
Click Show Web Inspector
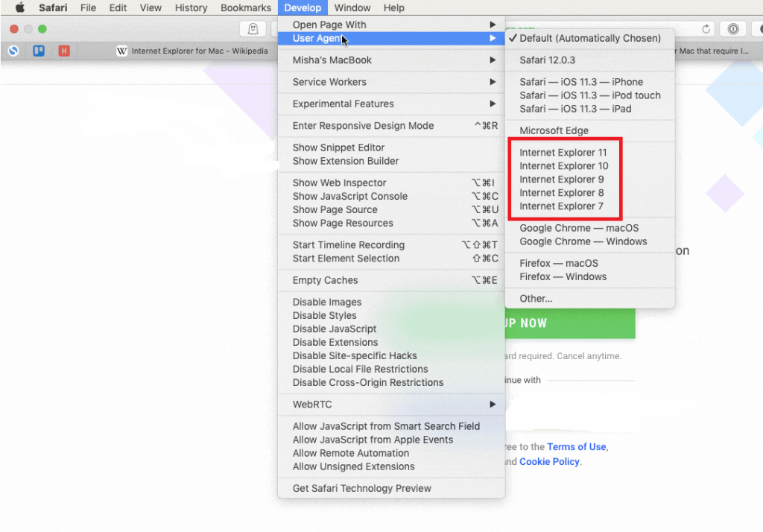click(x=391, y=183)
